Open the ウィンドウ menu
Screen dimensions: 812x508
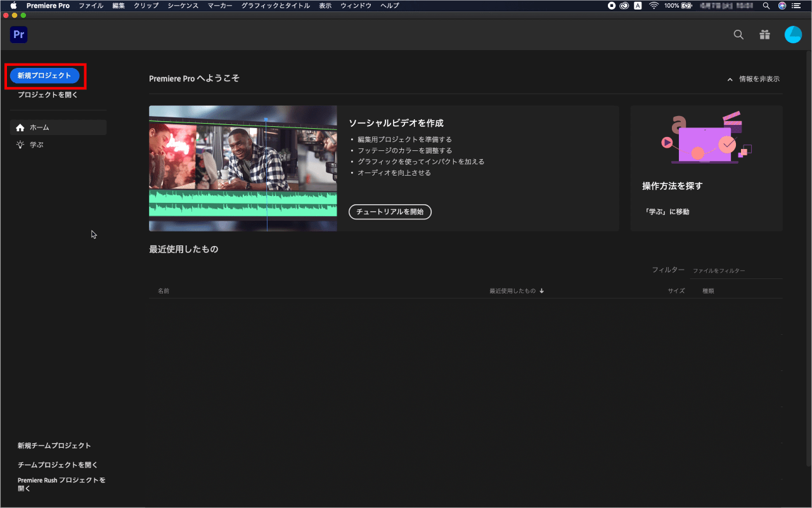tap(356, 6)
